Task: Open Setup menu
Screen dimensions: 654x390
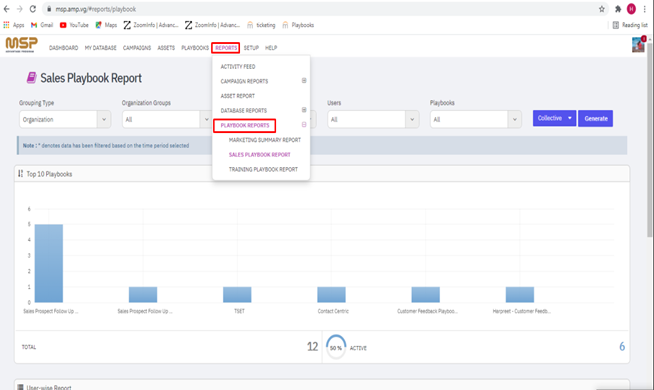Action: 251,48
